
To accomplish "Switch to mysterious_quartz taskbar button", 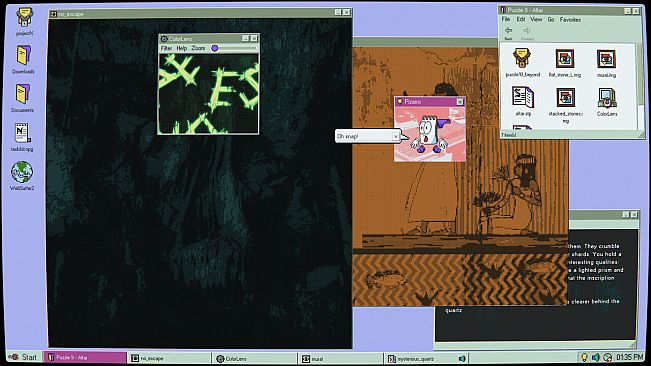I will (426, 359).
